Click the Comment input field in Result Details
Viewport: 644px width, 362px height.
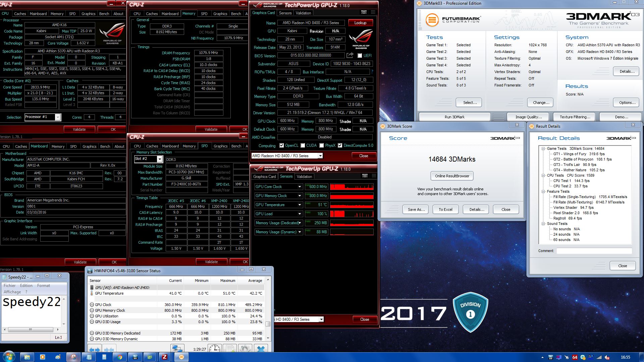point(594,251)
